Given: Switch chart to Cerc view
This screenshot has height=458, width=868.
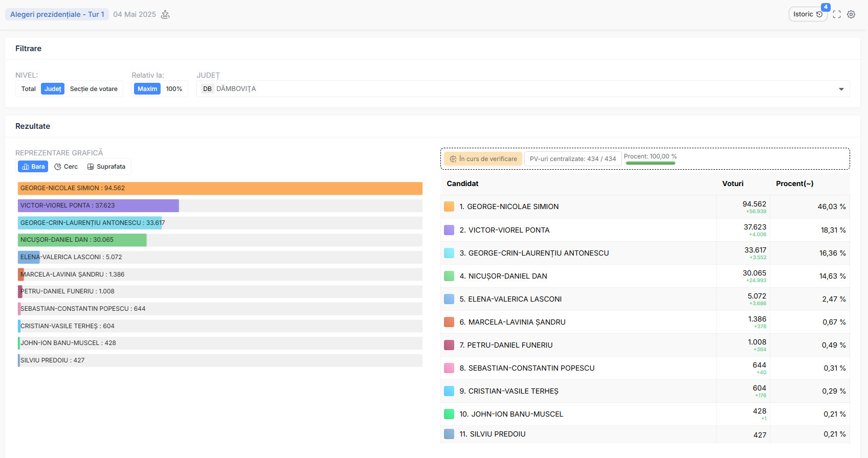Looking at the screenshot, I should coord(66,167).
